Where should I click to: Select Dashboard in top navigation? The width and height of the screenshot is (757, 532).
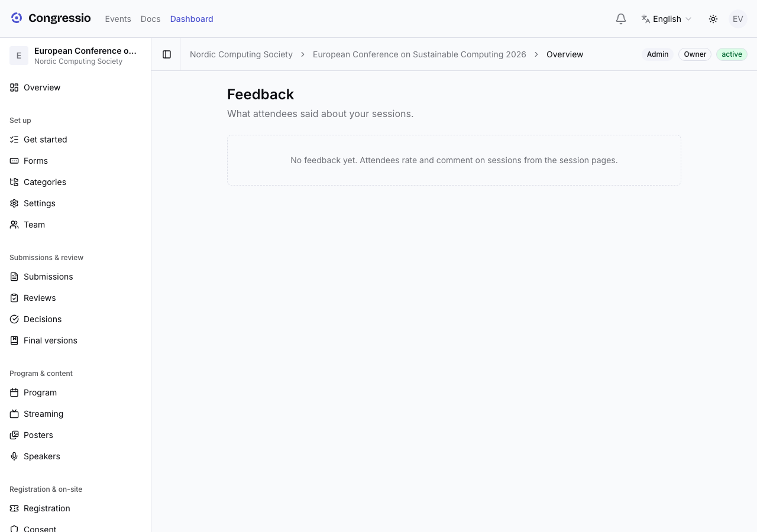point(192,19)
